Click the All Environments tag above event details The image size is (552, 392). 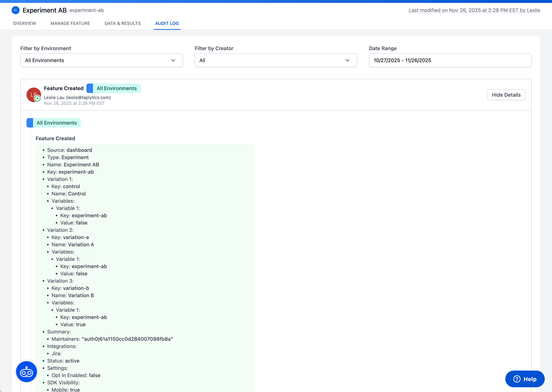(x=53, y=123)
